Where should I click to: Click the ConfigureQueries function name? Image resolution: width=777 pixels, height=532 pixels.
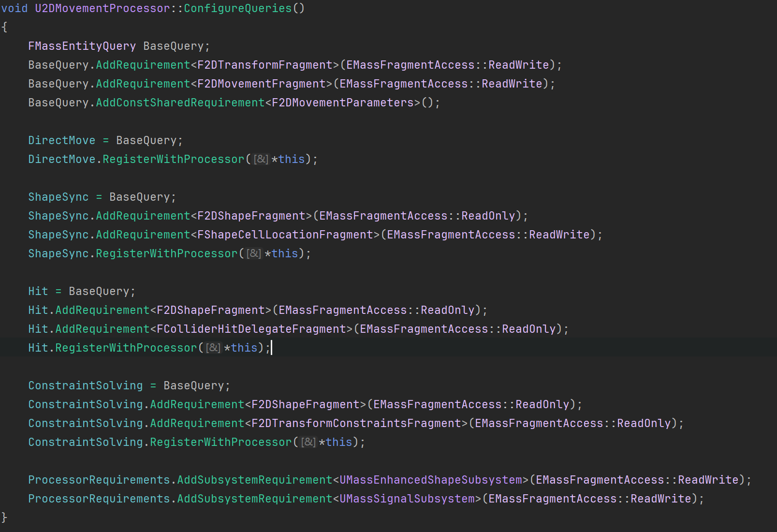238,8
